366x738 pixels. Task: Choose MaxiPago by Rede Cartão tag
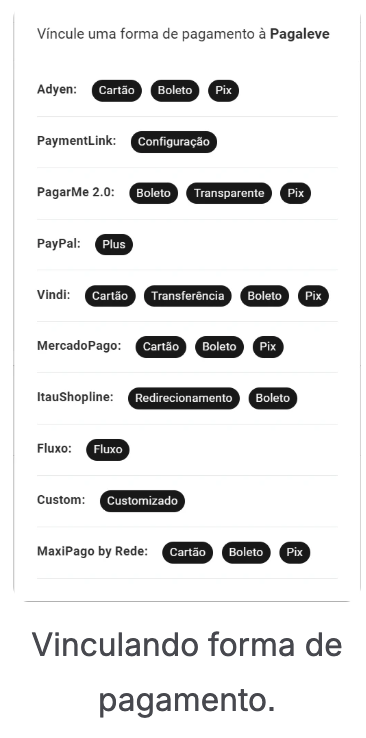coord(188,552)
